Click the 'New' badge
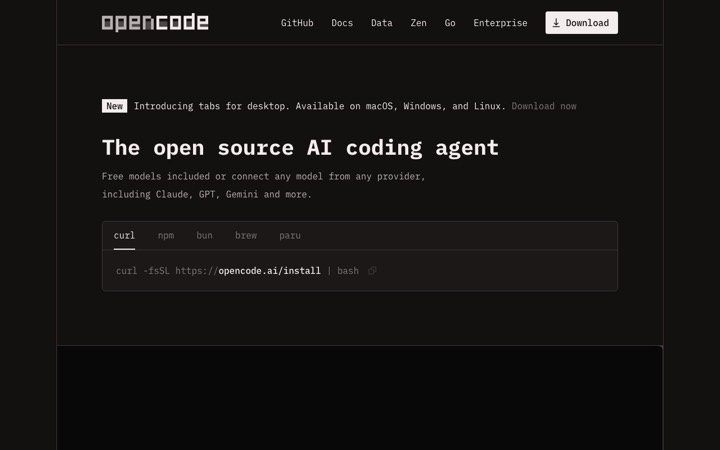Image resolution: width=720 pixels, height=450 pixels. pyautogui.click(x=114, y=106)
